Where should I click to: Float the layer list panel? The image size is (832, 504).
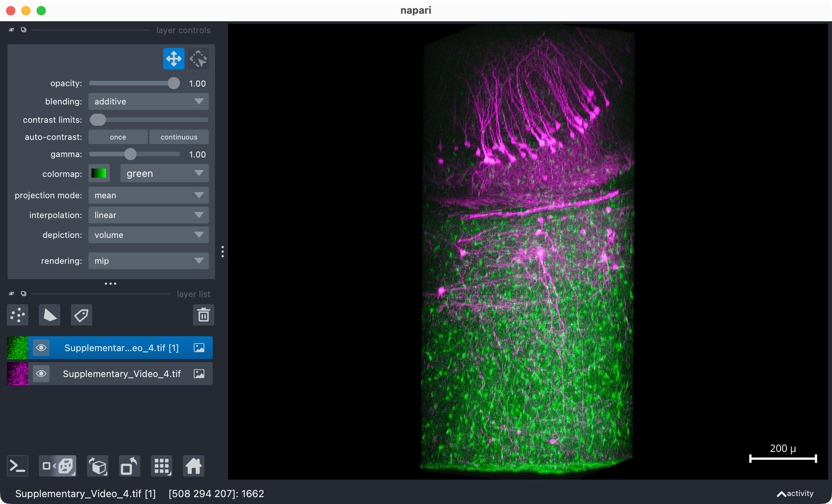(24, 294)
